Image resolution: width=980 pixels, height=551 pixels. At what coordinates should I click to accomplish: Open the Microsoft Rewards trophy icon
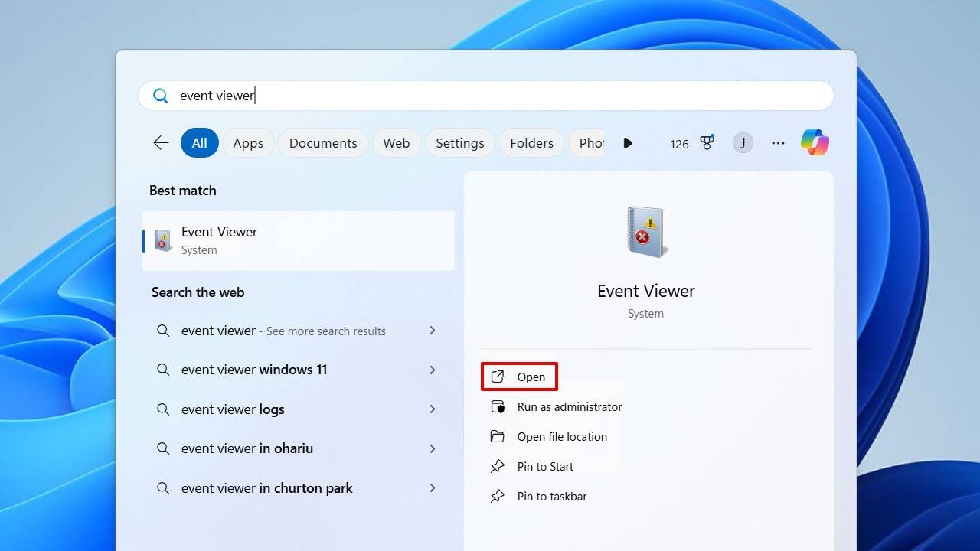coord(706,142)
